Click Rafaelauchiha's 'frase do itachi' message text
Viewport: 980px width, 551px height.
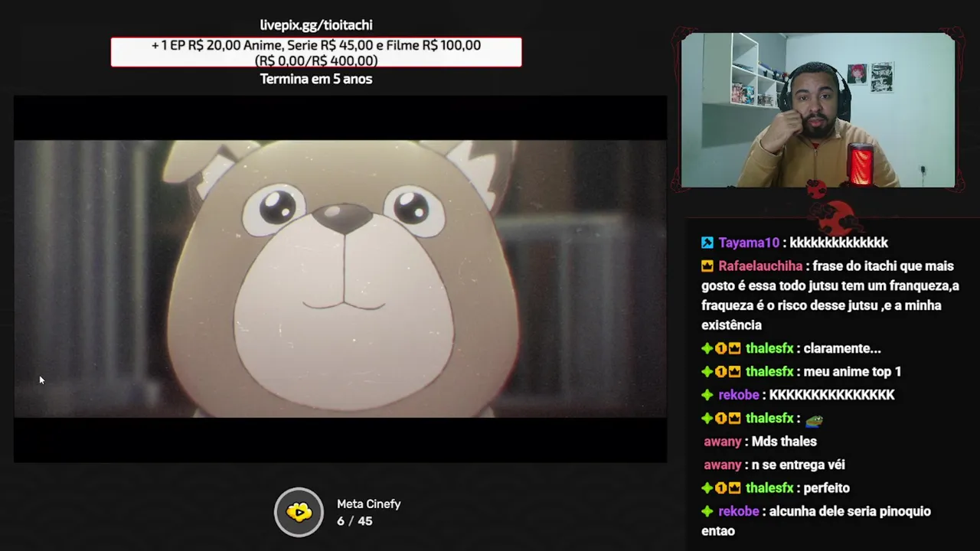[831, 295]
